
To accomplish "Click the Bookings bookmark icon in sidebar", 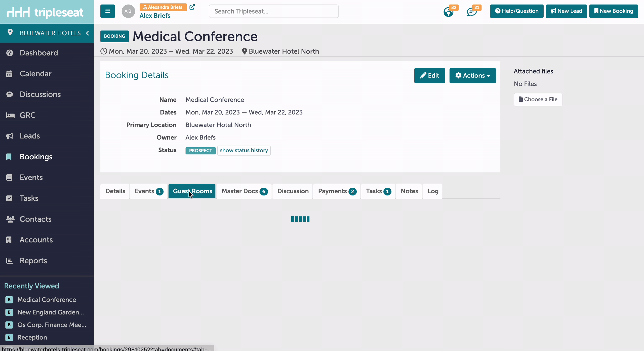I will [x=9, y=157].
